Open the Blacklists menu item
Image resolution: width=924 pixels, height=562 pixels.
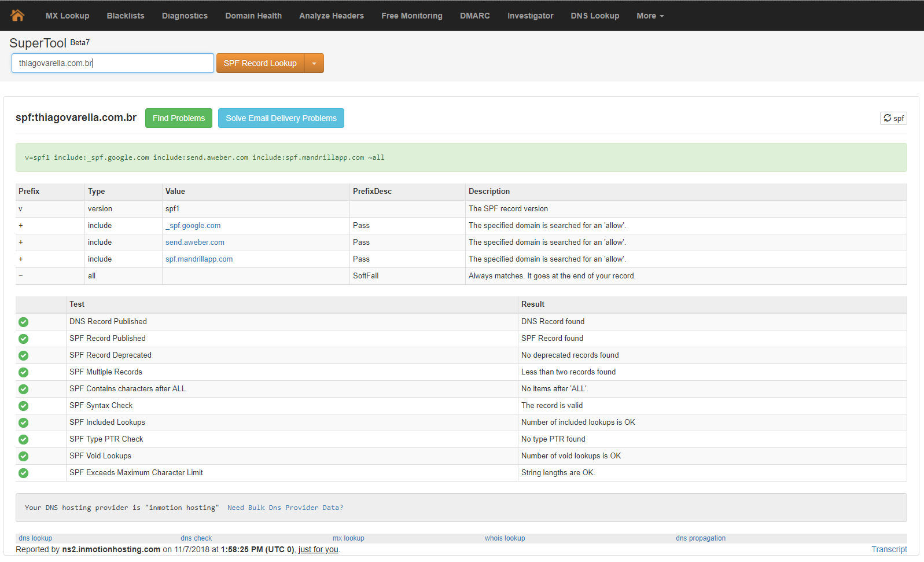click(x=126, y=16)
